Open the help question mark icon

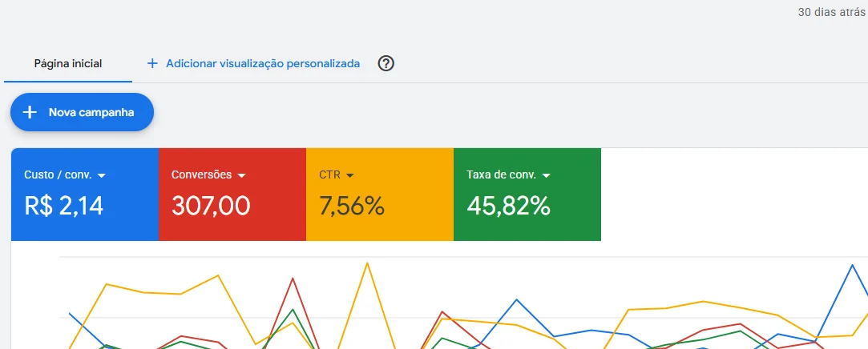[386, 63]
